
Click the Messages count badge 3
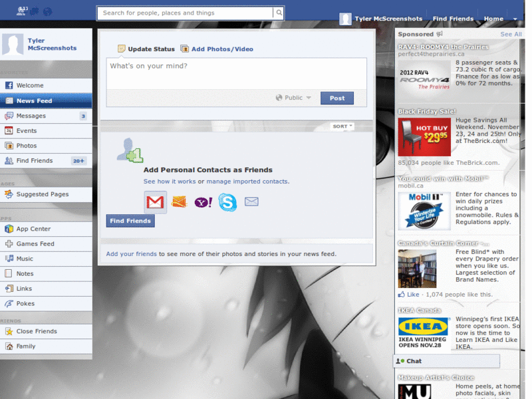[x=83, y=116]
